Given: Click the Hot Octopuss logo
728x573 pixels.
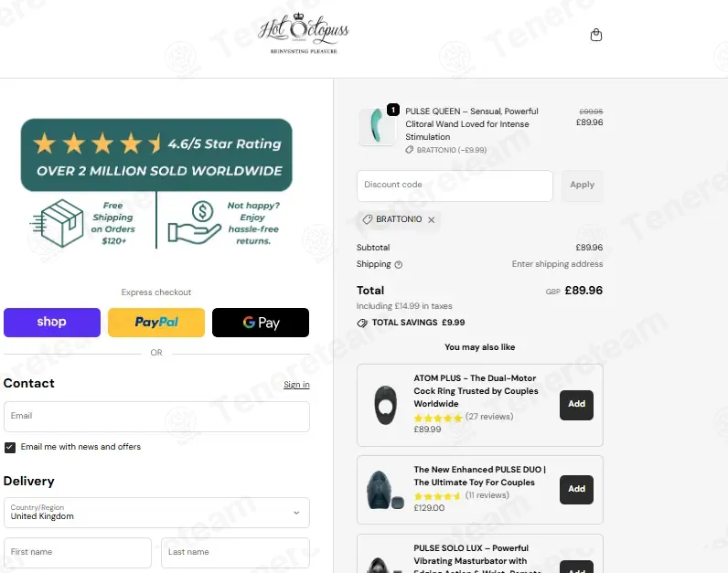Looking at the screenshot, I should pyautogui.click(x=304, y=34).
